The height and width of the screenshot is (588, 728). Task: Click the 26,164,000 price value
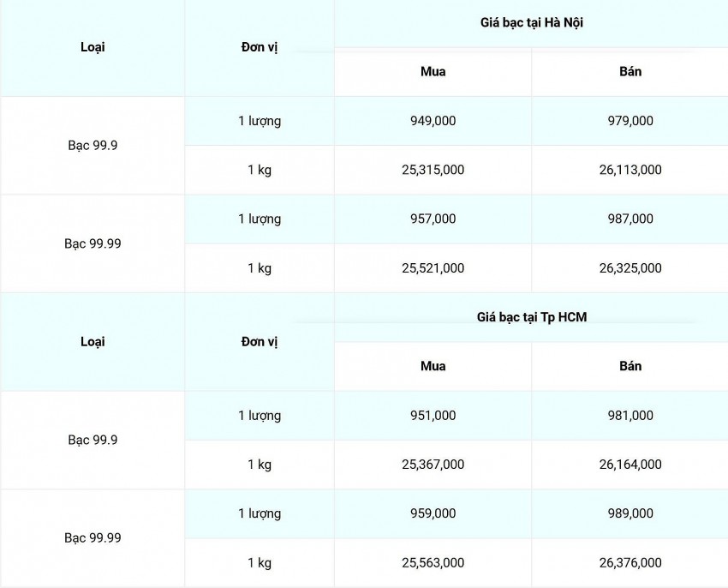pos(630,465)
